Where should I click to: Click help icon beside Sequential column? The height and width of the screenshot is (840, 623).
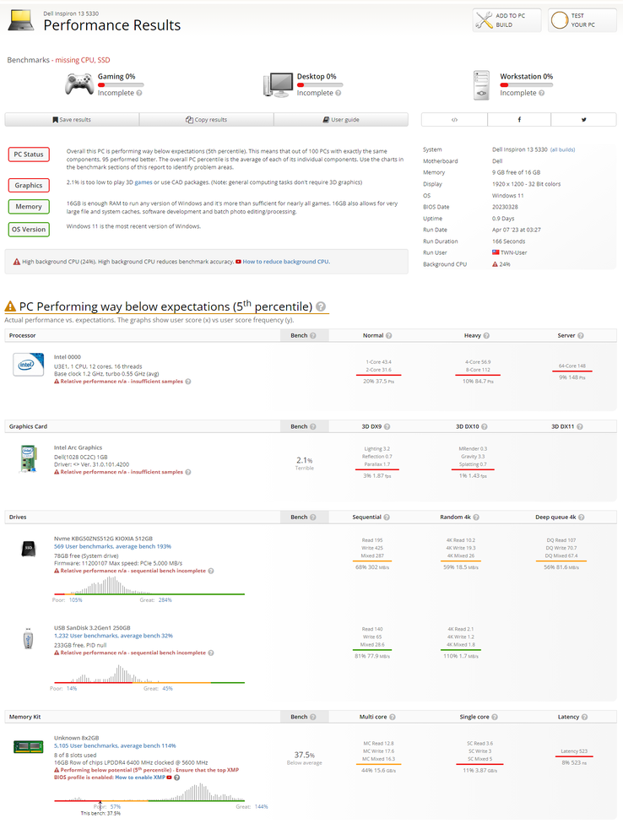(387, 518)
